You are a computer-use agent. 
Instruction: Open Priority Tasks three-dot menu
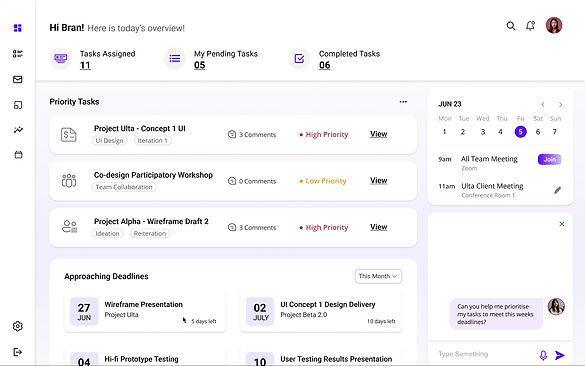(x=403, y=101)
